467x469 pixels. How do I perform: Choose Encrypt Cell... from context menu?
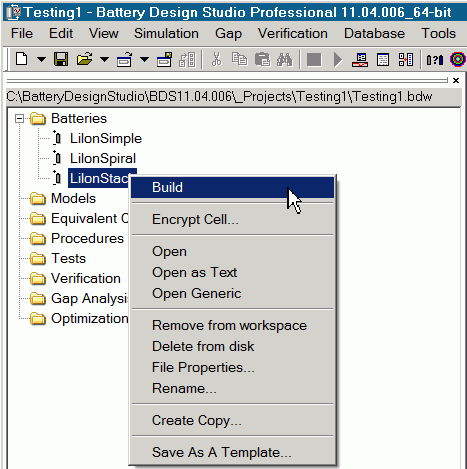232,219
